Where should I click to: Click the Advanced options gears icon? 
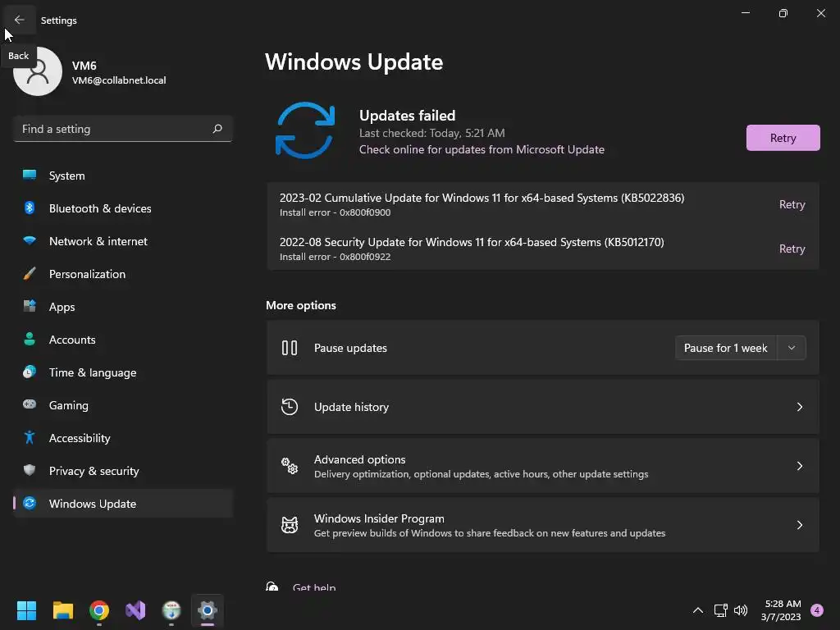click(290, 466)
